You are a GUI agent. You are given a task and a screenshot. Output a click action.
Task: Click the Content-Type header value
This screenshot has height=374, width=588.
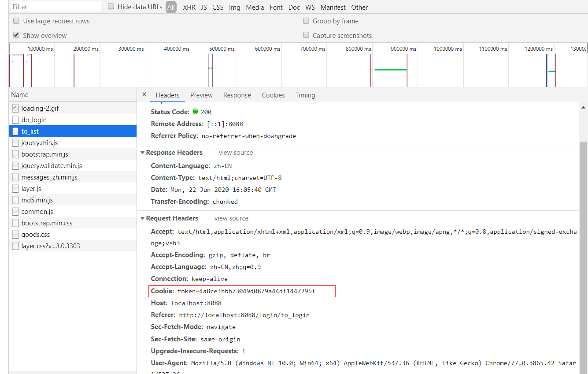[240, 178]
